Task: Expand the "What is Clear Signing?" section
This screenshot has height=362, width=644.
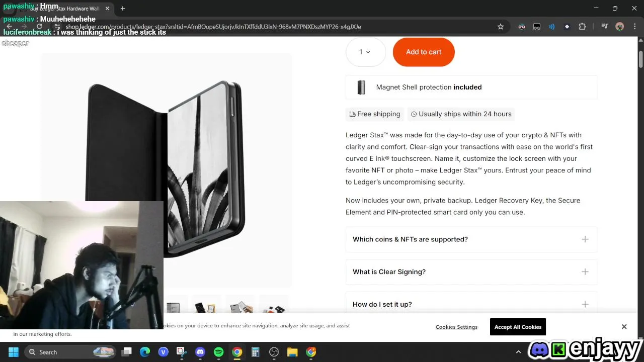Action: (x=471, y=271)
